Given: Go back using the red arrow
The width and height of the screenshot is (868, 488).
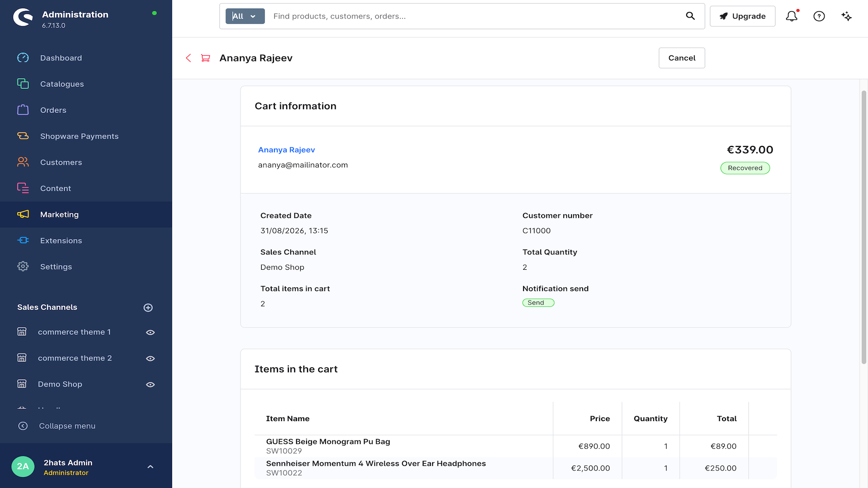Looking at the screenshot, I should [x=189, y=58].
